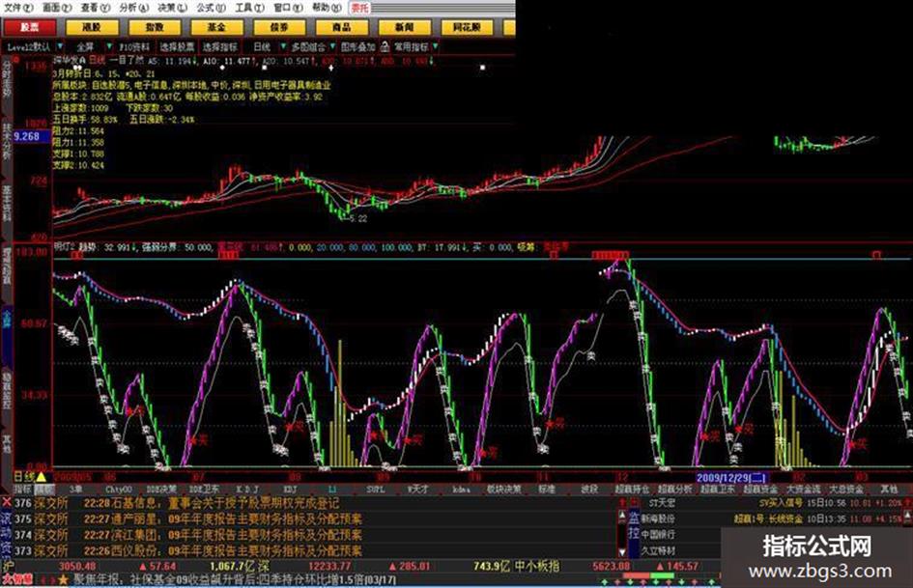Expand the 常用指标 dropdown arrow
913x588 pixels.
(436, 46)
